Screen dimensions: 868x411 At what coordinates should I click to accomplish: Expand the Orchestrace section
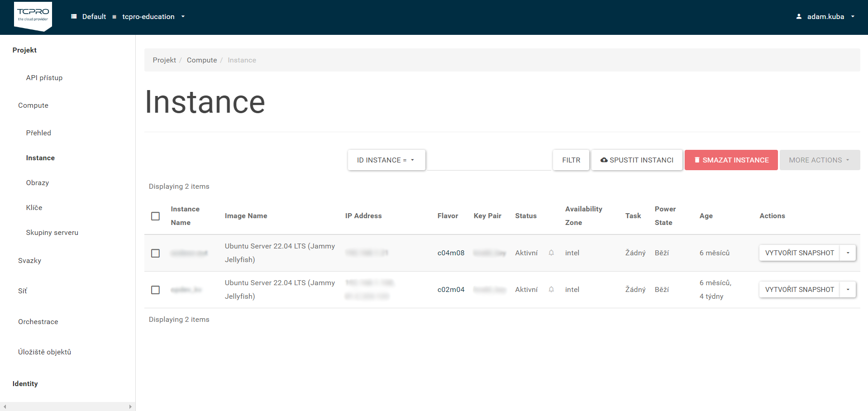38,321
